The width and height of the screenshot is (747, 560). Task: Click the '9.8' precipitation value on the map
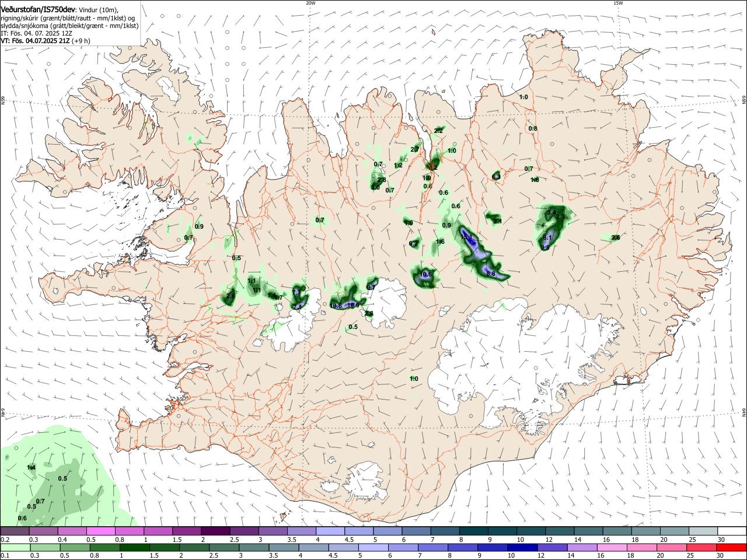pyautogui.click(x=545, y=247)
